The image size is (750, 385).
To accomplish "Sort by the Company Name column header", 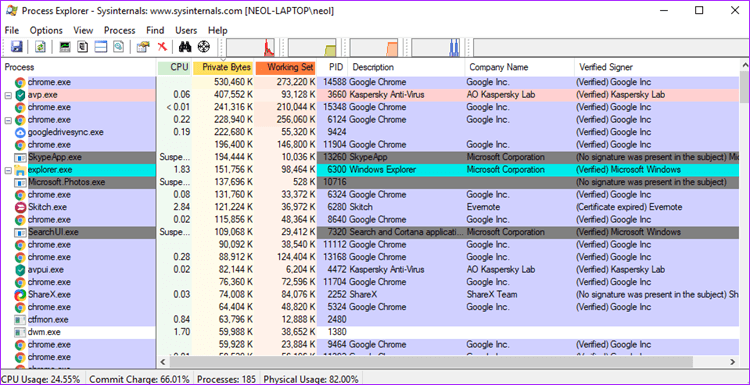I will [x=519, y=67].
